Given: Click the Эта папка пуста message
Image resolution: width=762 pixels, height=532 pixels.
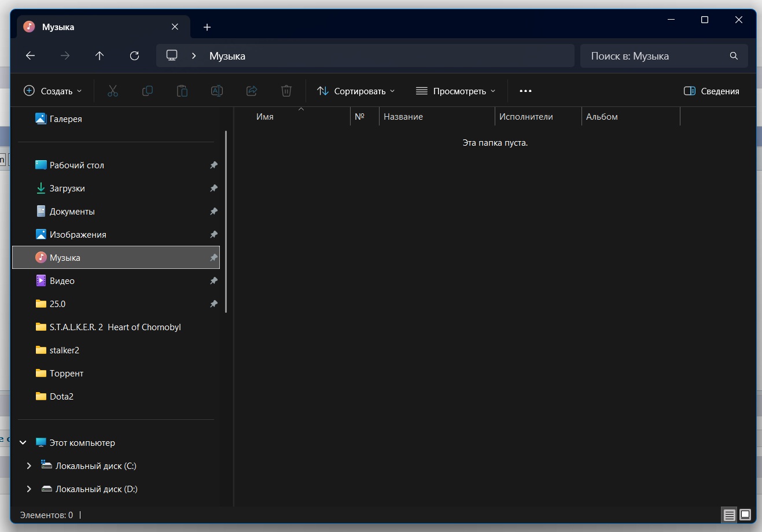Looking at the screenshot, I should (x=495, y=143).
